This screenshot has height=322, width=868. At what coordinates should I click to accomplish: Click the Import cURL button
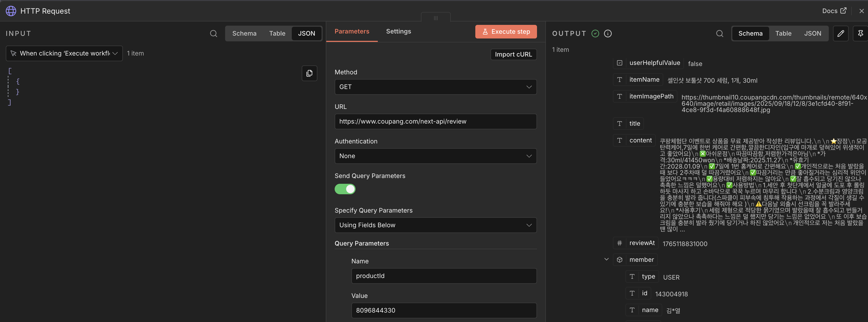[x=513, y=54]
